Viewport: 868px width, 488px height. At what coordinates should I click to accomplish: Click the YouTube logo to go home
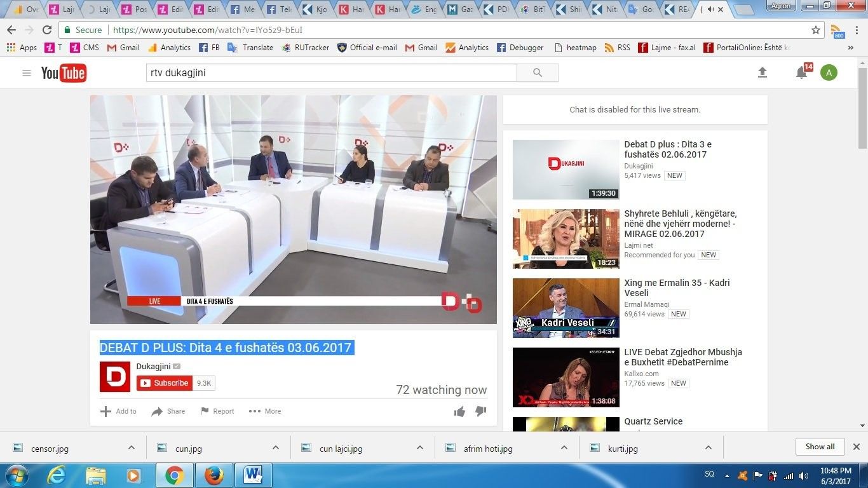coord(63,72)
